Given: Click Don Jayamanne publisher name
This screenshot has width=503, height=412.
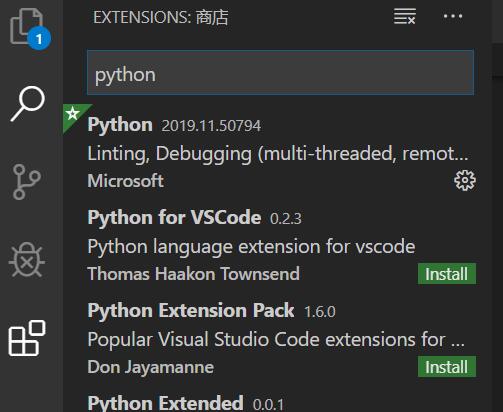Looking at the screenshot, I should coord(151,367).
